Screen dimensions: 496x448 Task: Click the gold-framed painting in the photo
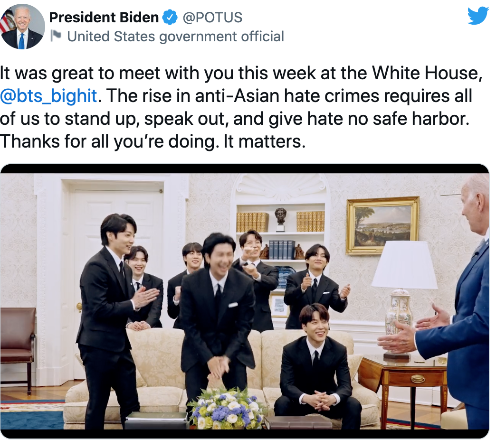383,225
